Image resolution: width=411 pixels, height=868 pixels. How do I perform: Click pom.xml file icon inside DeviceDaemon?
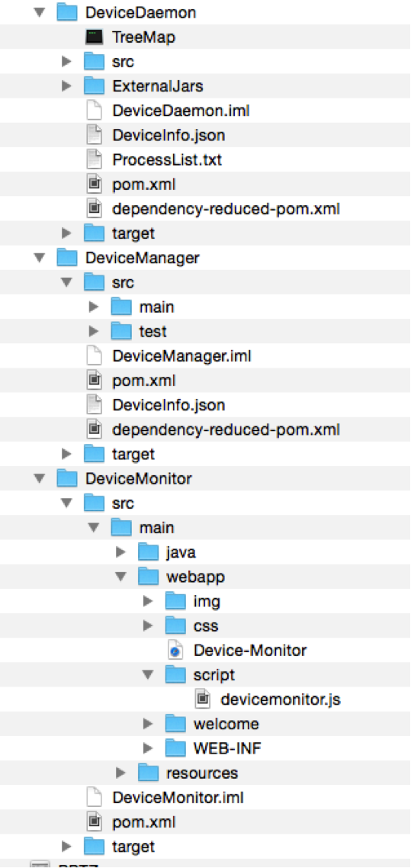coord(95,184)
